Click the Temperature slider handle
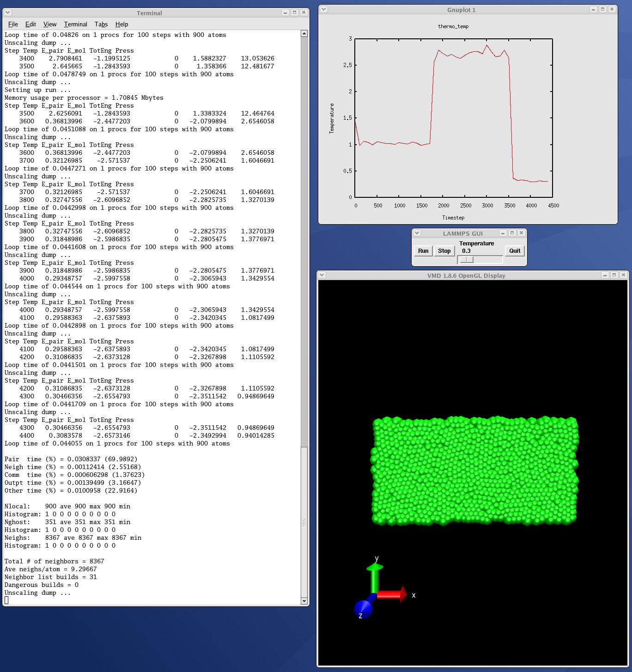 pos(467,260)
